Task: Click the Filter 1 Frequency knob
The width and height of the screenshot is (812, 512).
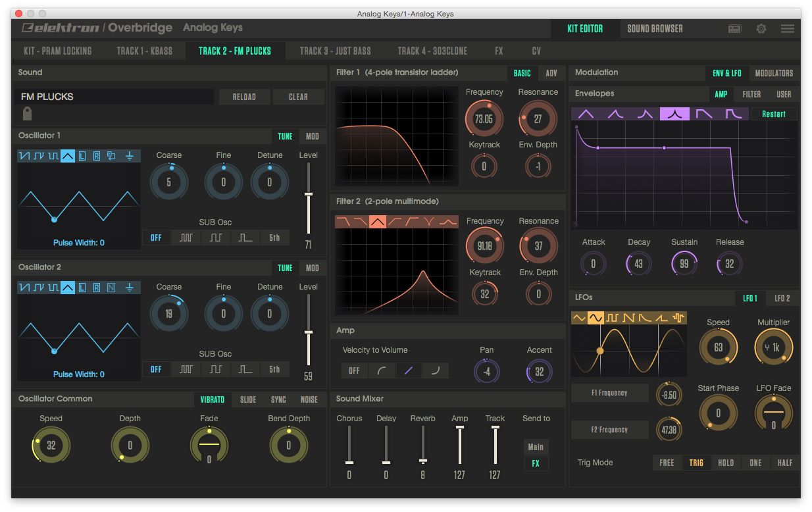Action: click(x=484, y=119)
